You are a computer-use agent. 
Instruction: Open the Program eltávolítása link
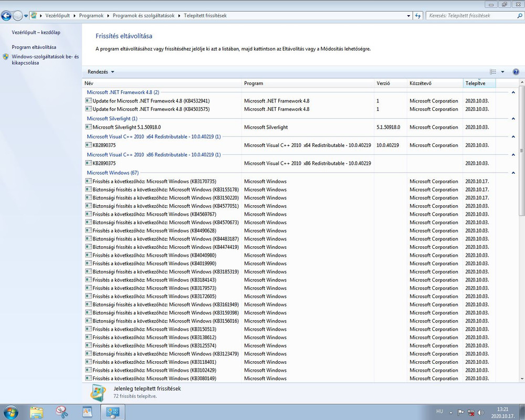click(x=34, y=47)
